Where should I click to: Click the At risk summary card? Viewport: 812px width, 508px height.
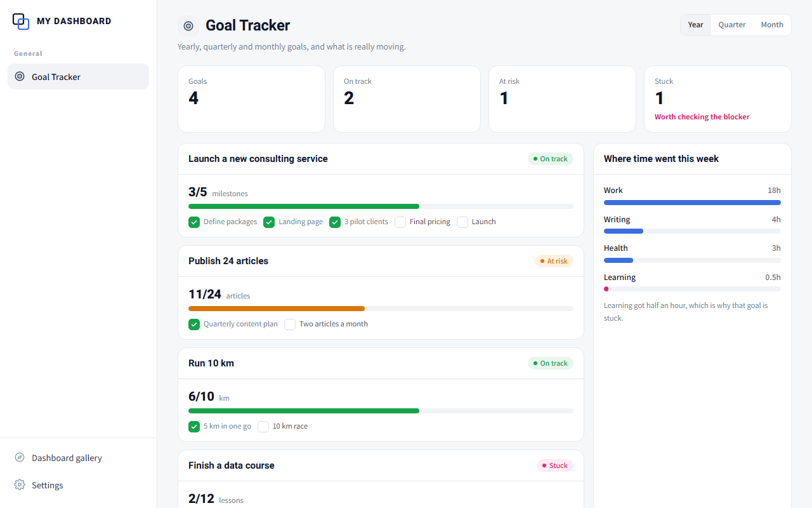(x=562, y=99)
